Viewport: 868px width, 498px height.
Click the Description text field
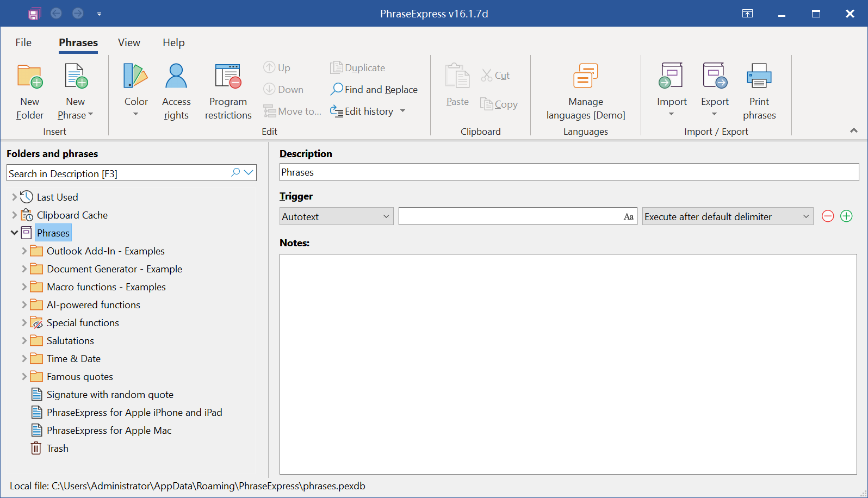tap(569, 172)
